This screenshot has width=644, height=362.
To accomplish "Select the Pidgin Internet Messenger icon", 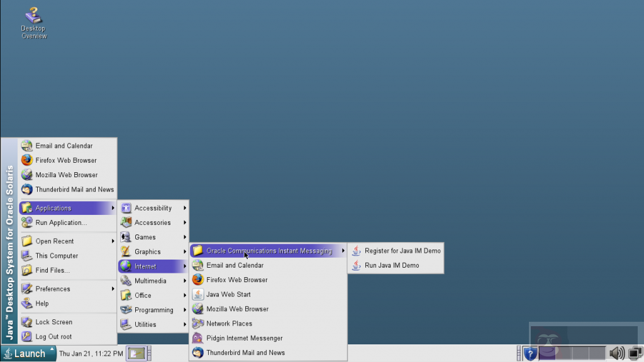I will click(x=245, y=338).
